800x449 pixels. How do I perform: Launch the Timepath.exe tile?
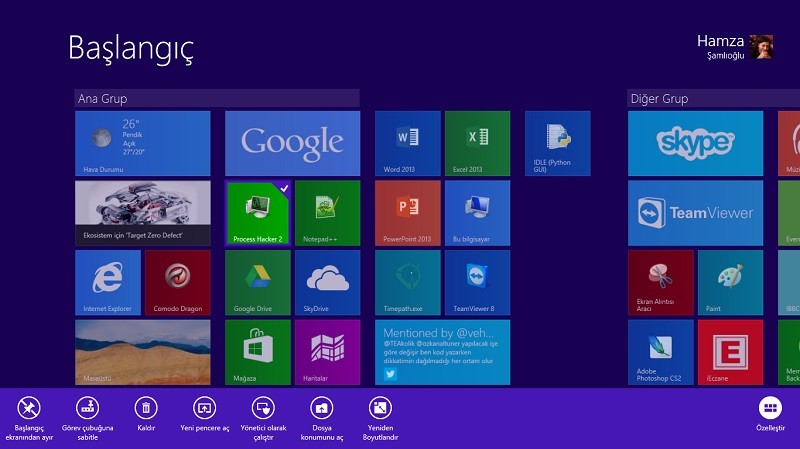408,283
